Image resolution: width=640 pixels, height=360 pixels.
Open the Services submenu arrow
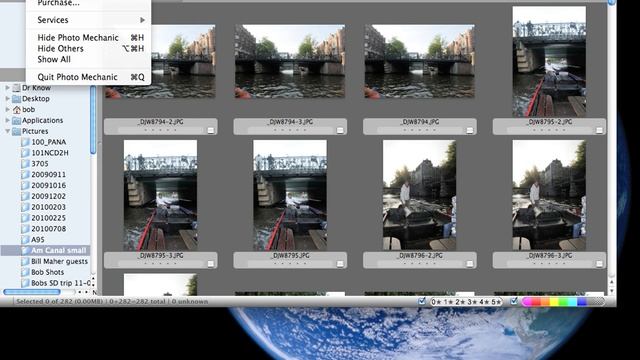(x=142, y=20)
